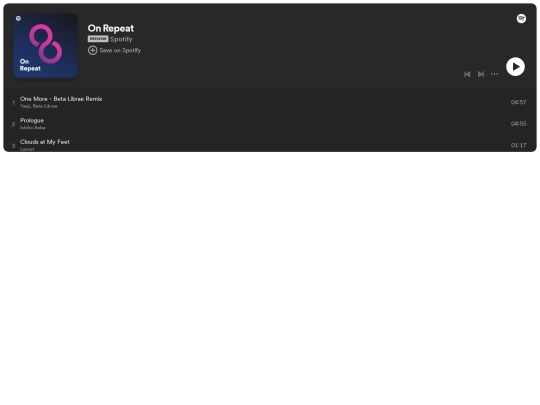
Task: Skip to the next track
Action: coord(481,74)
